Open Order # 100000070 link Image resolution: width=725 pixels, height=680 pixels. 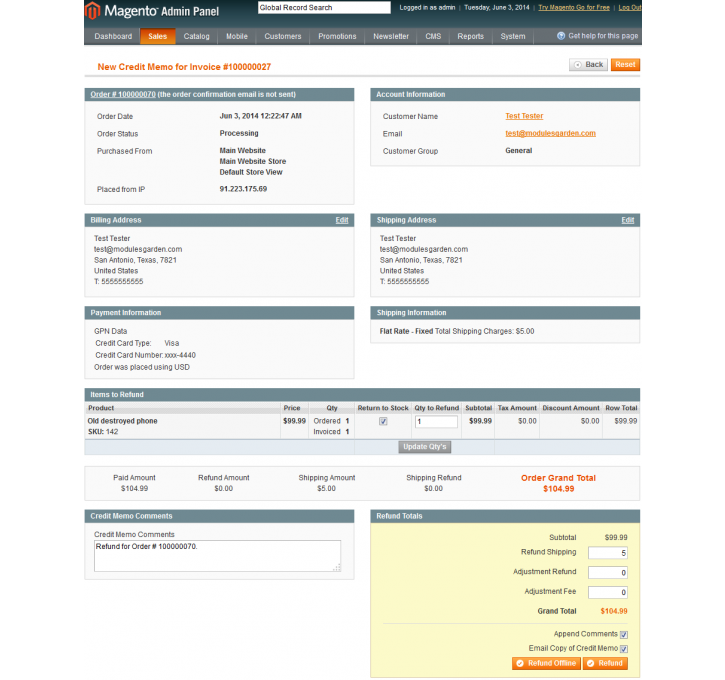pos(123,94)
